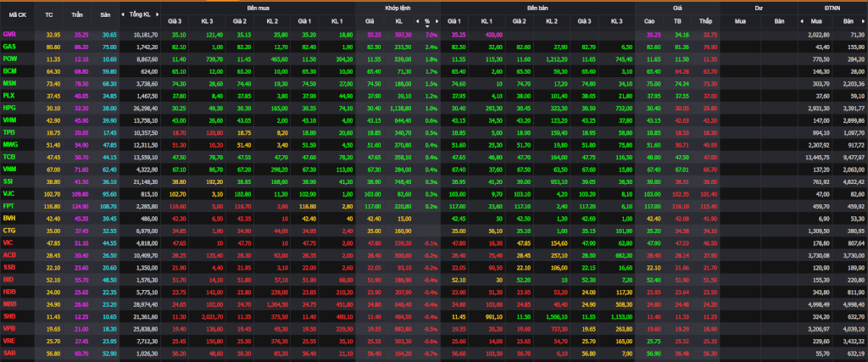Click VJC ceiling price 109.80

(x=81, y=193)
